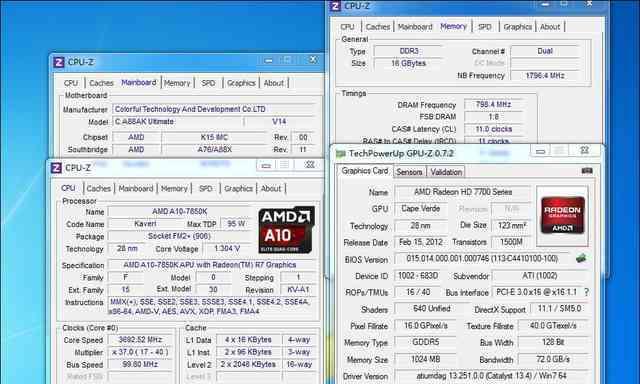Open the Graphics tab in front CPU-Z CPU window

coord(238,189)
